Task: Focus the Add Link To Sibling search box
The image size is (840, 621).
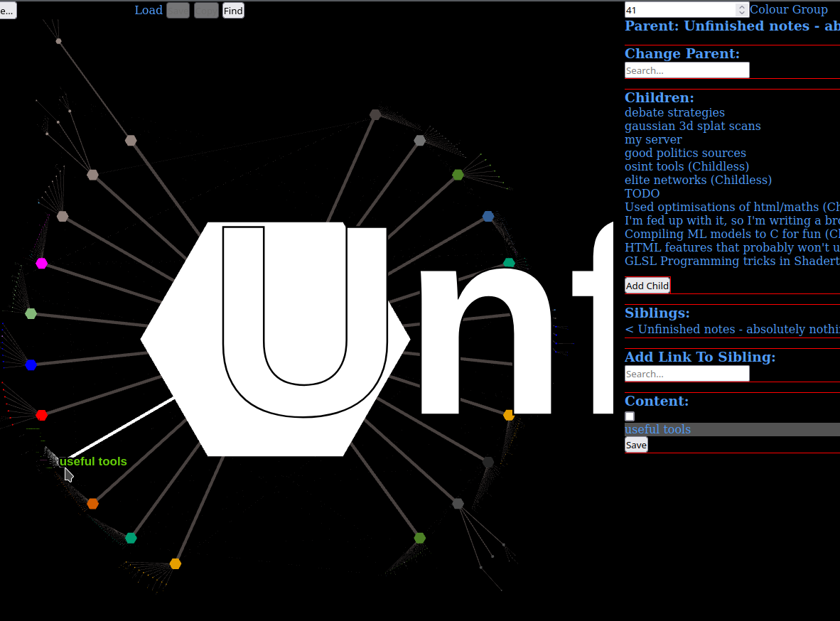Action: pyautogui.click(x=686, y=374)
